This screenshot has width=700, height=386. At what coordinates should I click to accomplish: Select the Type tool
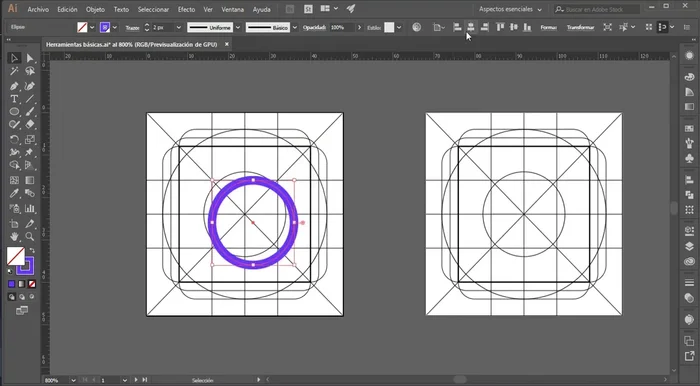tap(14, 99)
